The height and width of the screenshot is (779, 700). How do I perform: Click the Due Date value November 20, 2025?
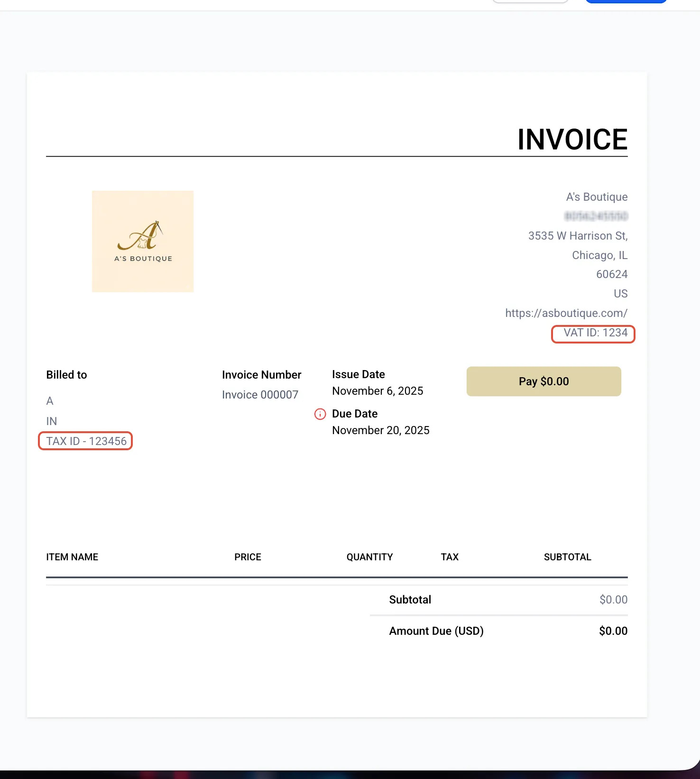[381, 430]
